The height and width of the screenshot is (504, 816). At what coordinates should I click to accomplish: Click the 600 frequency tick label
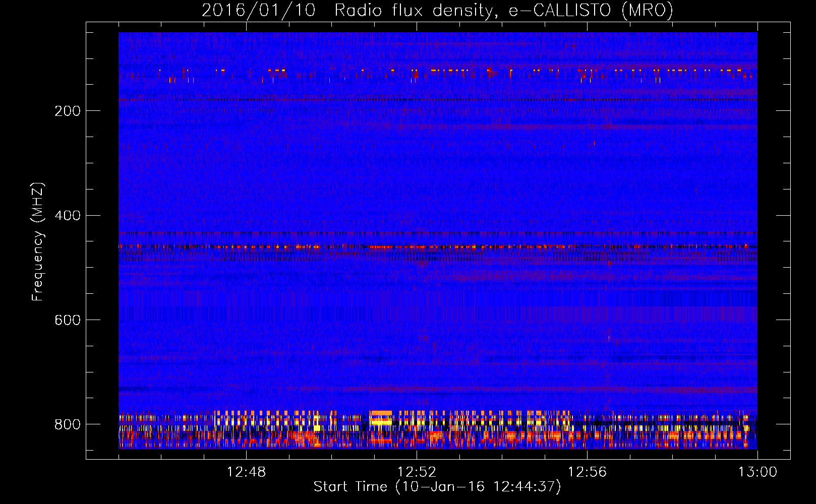68,320
